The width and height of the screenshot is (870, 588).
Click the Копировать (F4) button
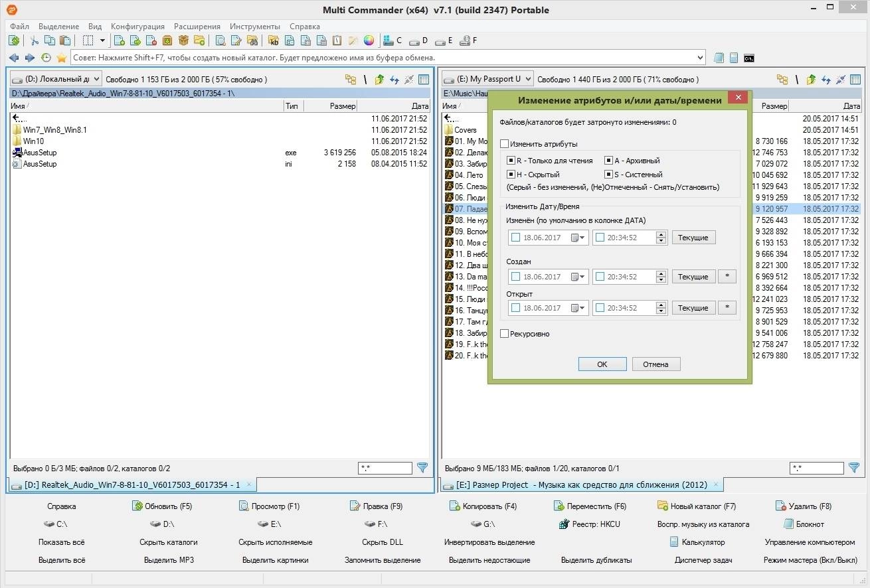point(483,506)
